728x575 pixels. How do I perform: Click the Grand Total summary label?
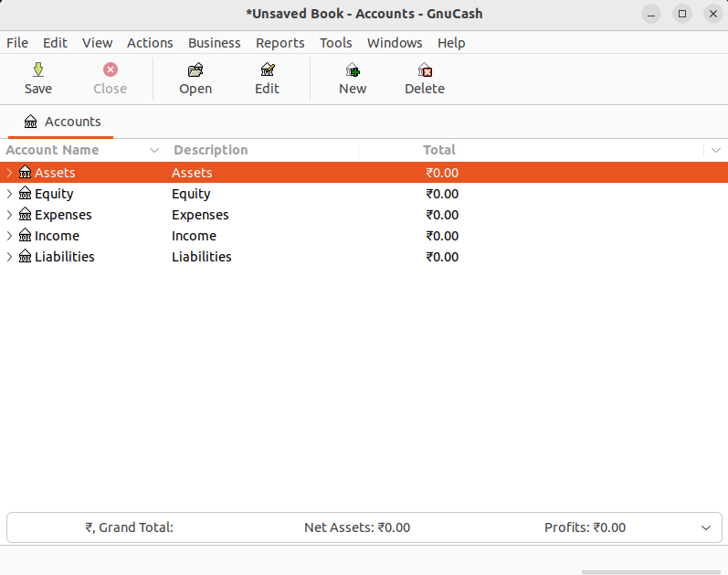pyautogui.click(x=129, y=527)
